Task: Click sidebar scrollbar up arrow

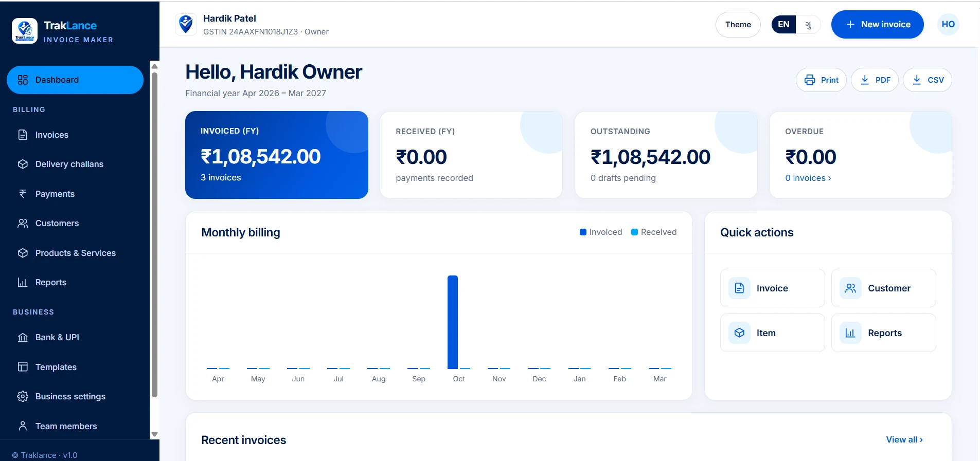Action: (x=154, y=66)
